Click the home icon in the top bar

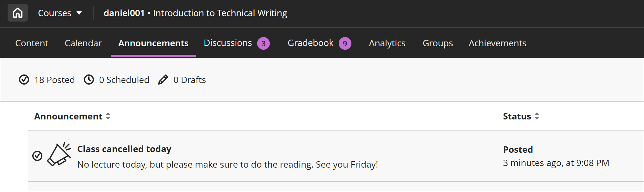coord(17,13)
